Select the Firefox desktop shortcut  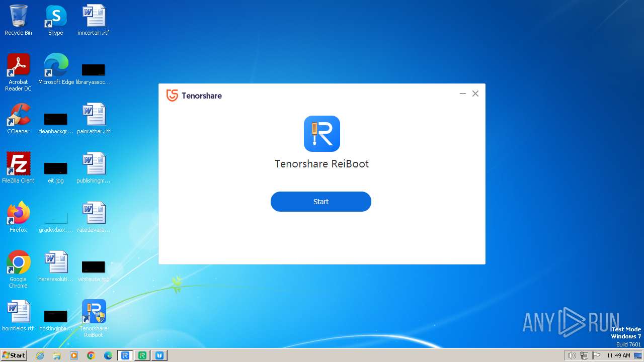tap(18, 217)
